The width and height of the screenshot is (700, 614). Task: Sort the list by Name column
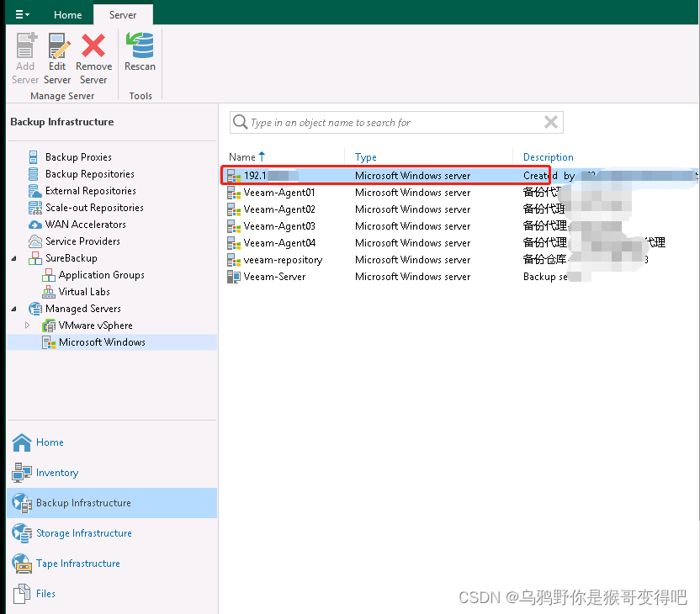pos(247,157)
